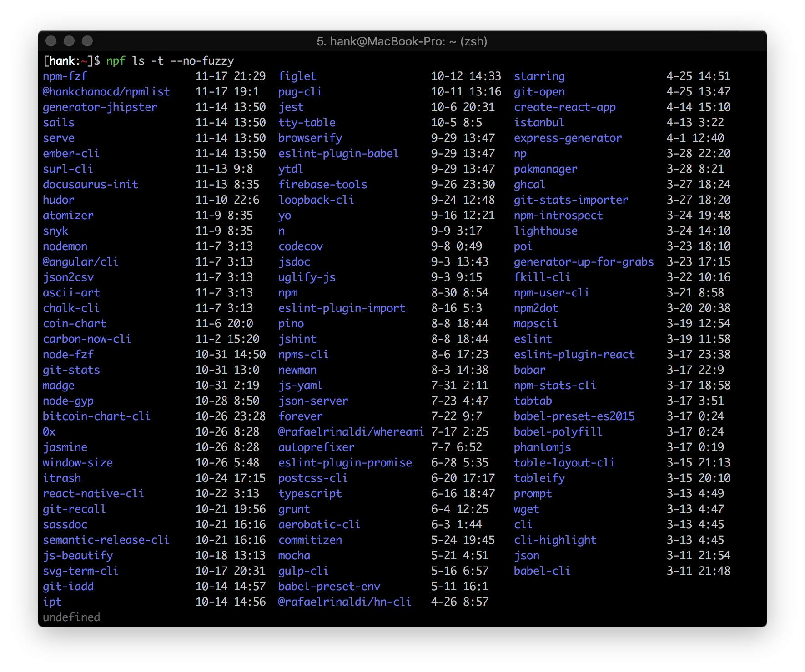
Task: Select the 'pakmanager' entry
Action: (x=546, y=169)
